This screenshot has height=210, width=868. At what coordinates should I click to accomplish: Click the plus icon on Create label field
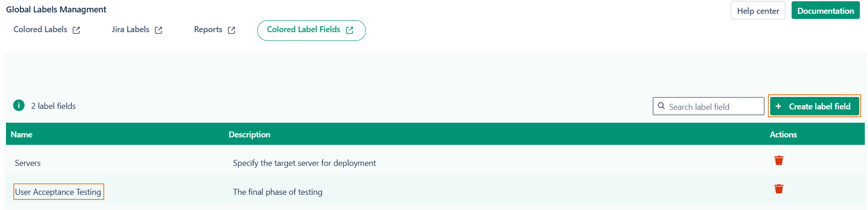pyautogui.click(x=778, y=106)
